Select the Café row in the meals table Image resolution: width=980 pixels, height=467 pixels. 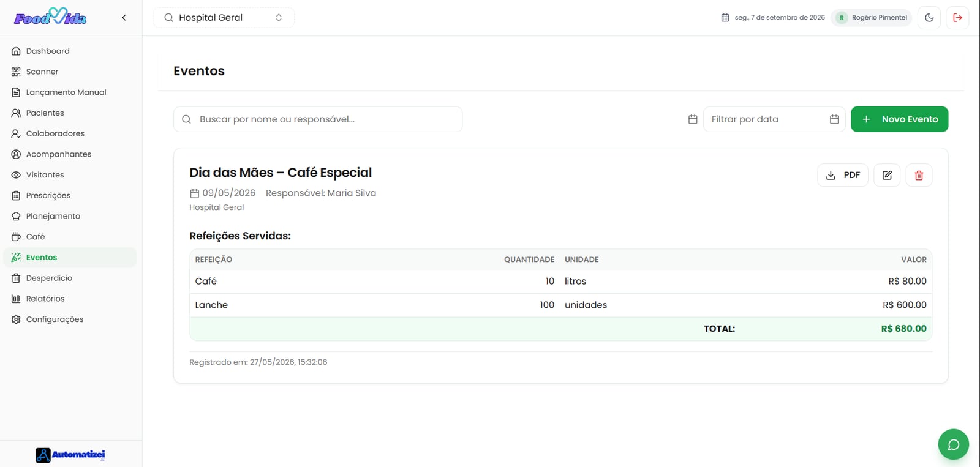(560, 282)
